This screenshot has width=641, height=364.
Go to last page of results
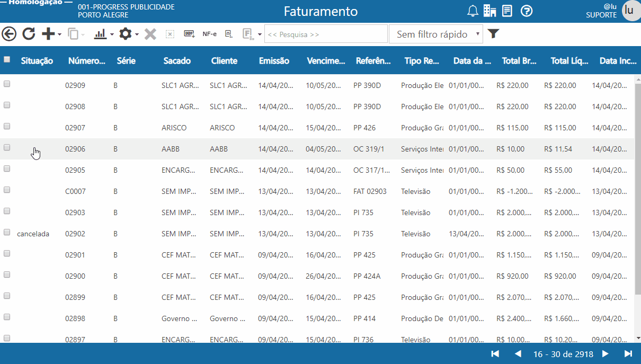pyautogui.click(x=628, y=354)
